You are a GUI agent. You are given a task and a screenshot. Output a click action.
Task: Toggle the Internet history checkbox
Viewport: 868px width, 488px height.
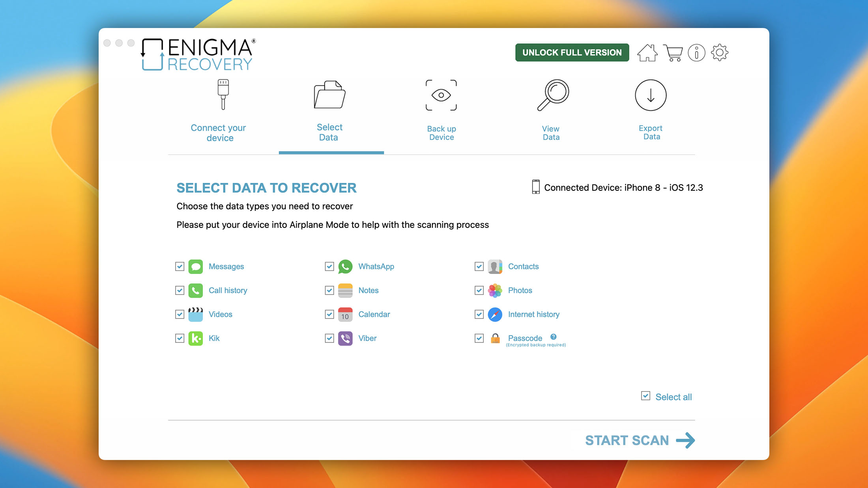(x=479, y=314)
